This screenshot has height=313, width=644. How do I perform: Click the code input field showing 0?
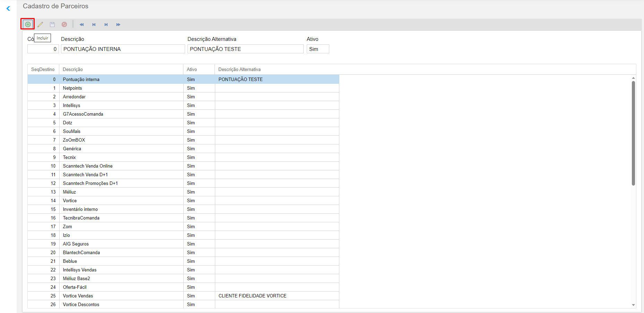[x=43, y=49]
